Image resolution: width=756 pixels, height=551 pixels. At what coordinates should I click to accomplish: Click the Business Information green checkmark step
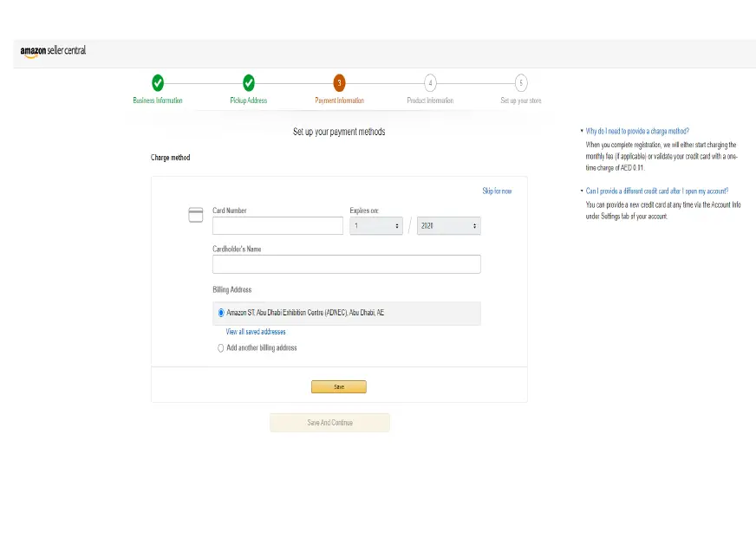click(158, 82)
